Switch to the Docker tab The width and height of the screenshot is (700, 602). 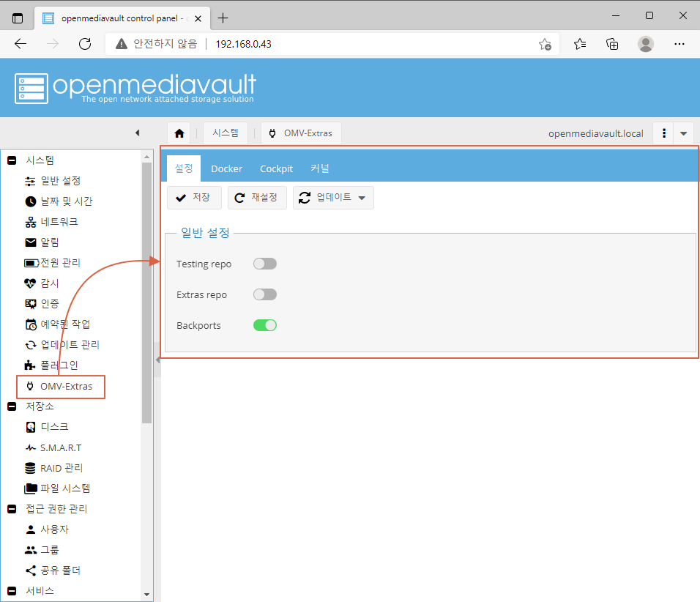tap(226, 169)
